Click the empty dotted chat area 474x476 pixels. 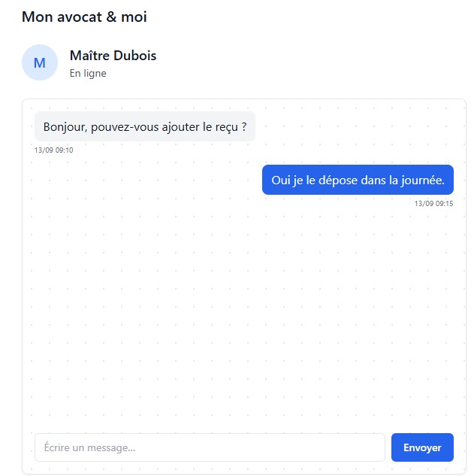(x=240, y=316)
